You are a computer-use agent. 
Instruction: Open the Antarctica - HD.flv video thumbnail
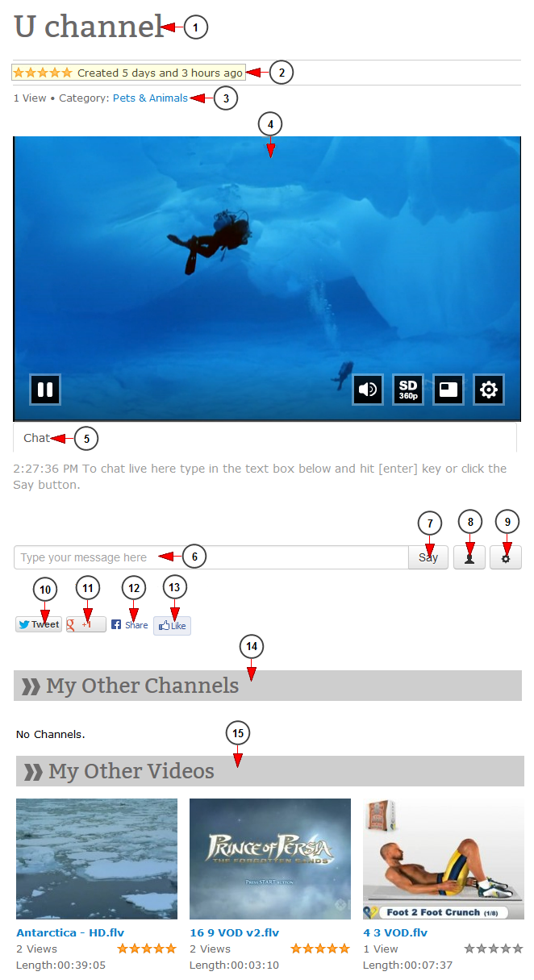(97, 859)
